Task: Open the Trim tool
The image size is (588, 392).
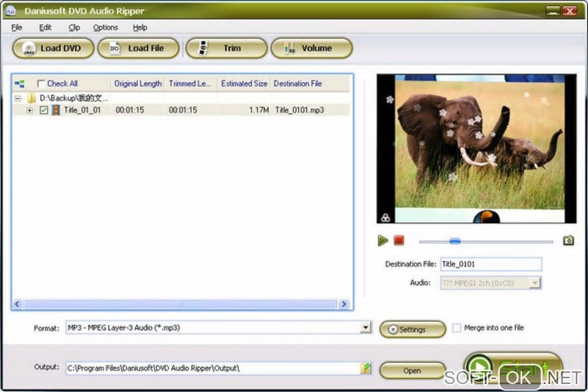Action: [227, 48]
